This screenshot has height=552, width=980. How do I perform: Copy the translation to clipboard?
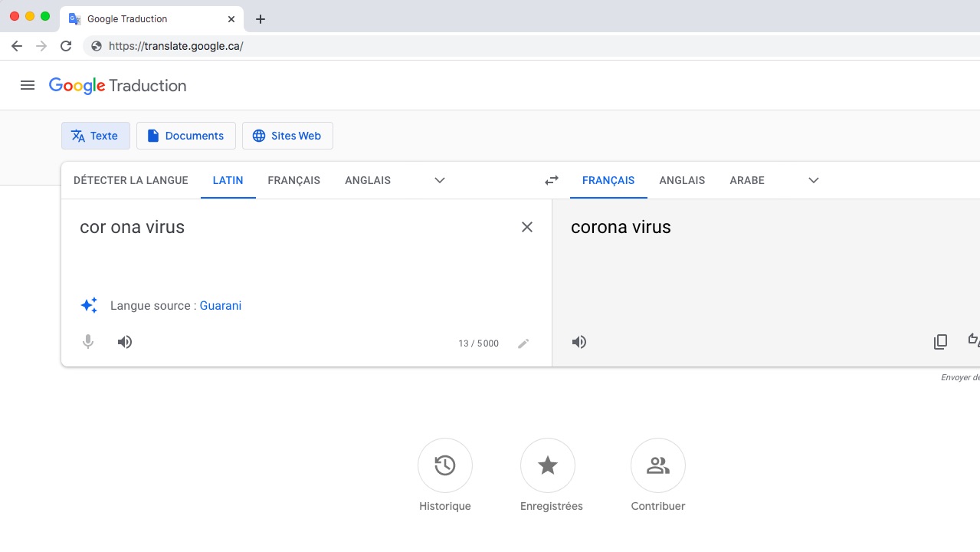click(940, 342)
